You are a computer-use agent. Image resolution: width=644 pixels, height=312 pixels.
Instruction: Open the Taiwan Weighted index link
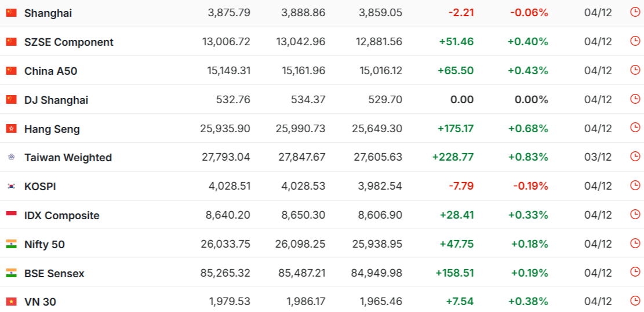(68, 157)
